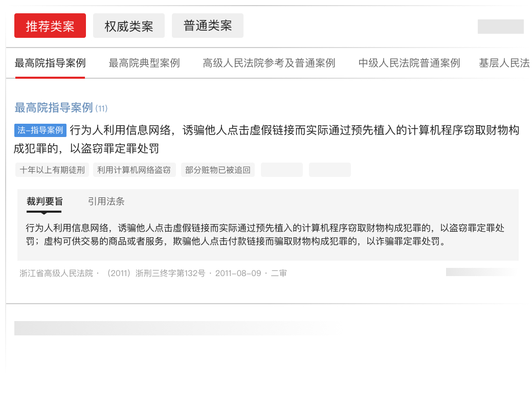Click the partially visible 基层人民法 tab
Viewport: 532px width, 409px height.
pos(504,63)
